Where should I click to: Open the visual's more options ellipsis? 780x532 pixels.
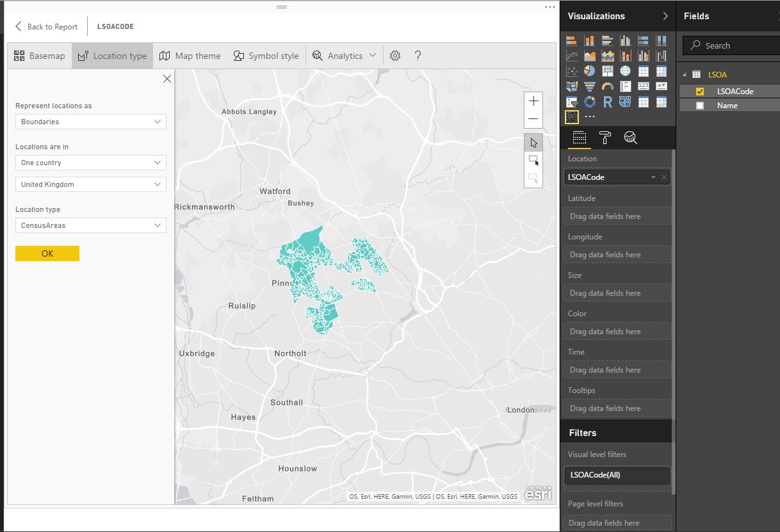pyautogui.click(x=549, y=6)
